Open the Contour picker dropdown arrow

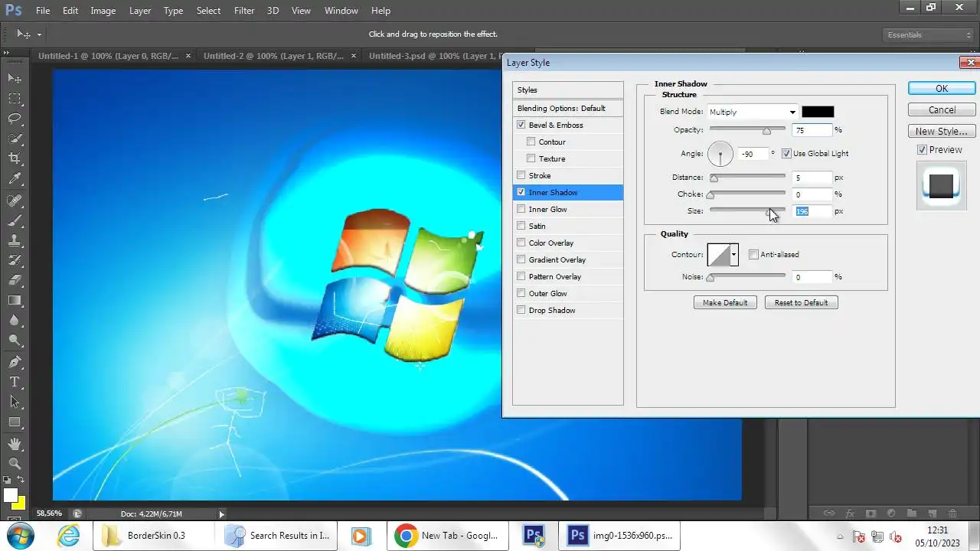(733, 254)
